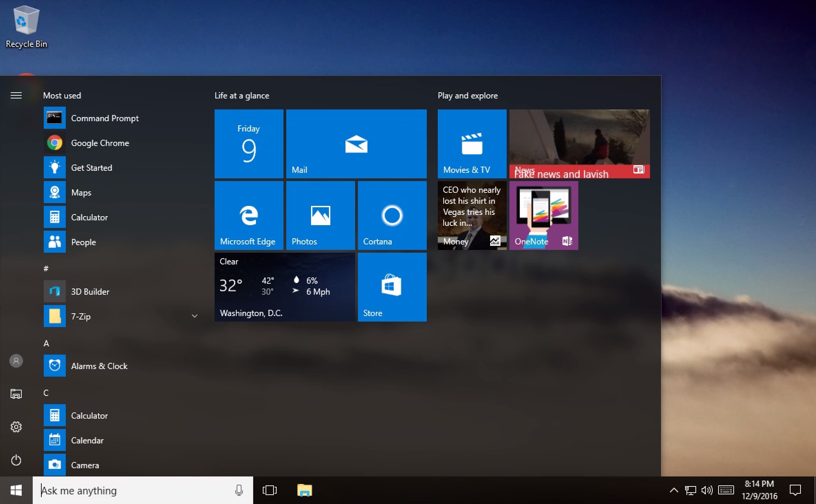Open the volume slider speaker icon

[x=707, y=490]
